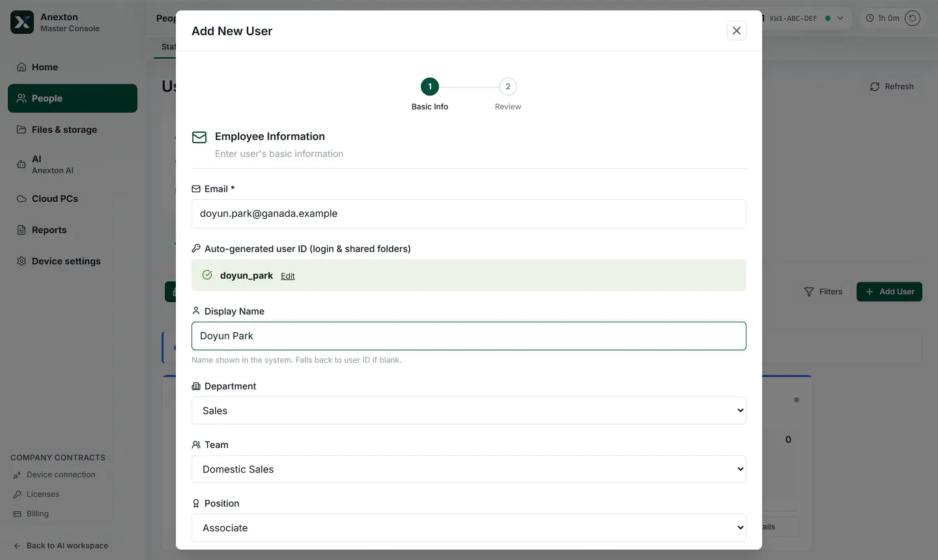Open the Position dropdown
Viewport: 938px width, 560px height.
coord(469,528)
